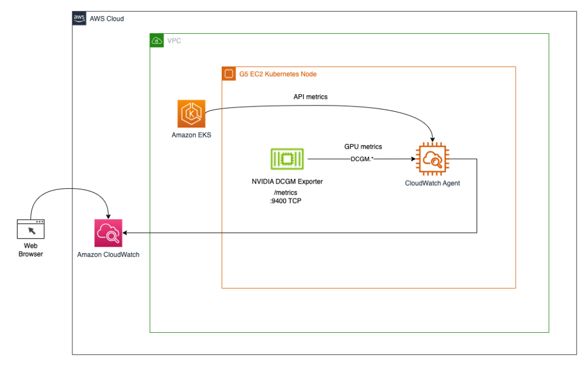
Task: Click the green VPC cloud icon
Action: [156, 41]
